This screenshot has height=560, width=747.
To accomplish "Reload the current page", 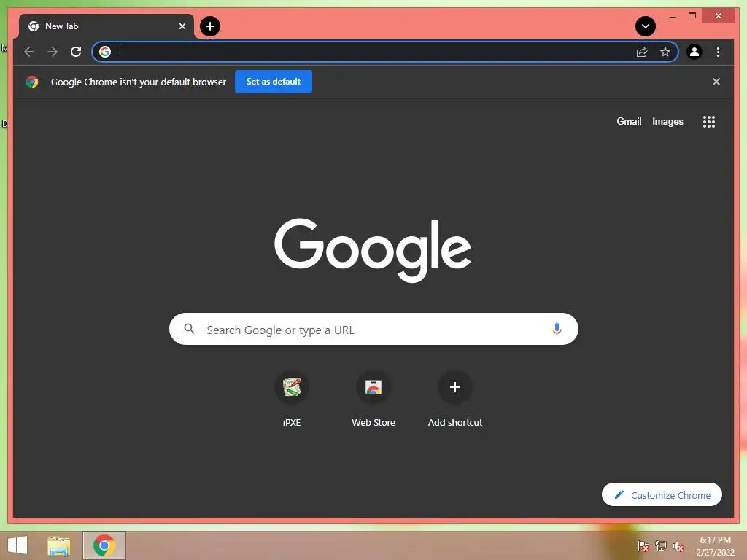I will (76, 52).
